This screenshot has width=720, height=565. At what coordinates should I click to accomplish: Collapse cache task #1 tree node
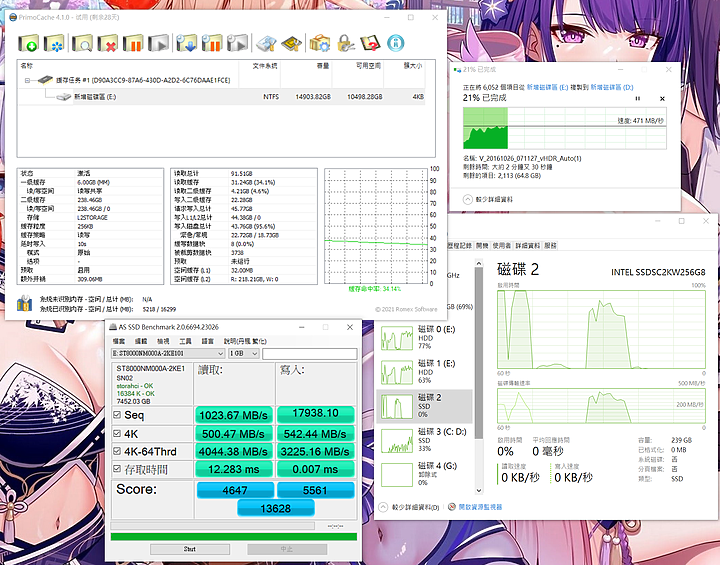27,80
